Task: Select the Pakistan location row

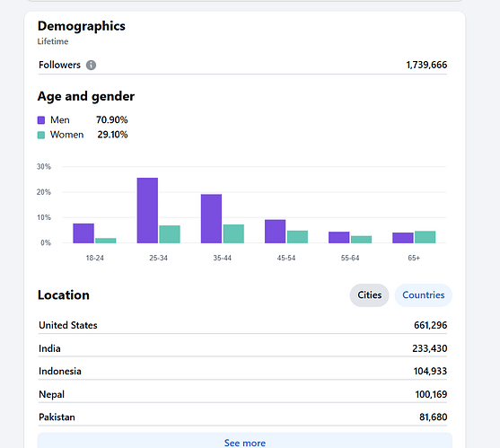Action: click(x=242, y=417)
